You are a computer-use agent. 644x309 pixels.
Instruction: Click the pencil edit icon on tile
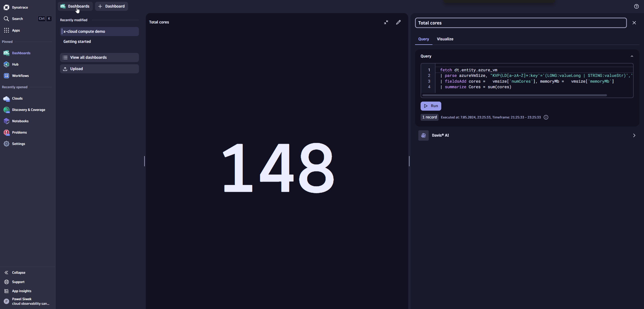pyautogui.click(x=398, y=22)
